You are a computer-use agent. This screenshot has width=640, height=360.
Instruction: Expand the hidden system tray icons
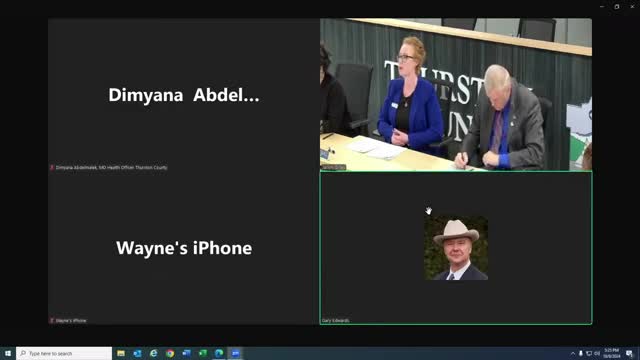coord(573,353)
